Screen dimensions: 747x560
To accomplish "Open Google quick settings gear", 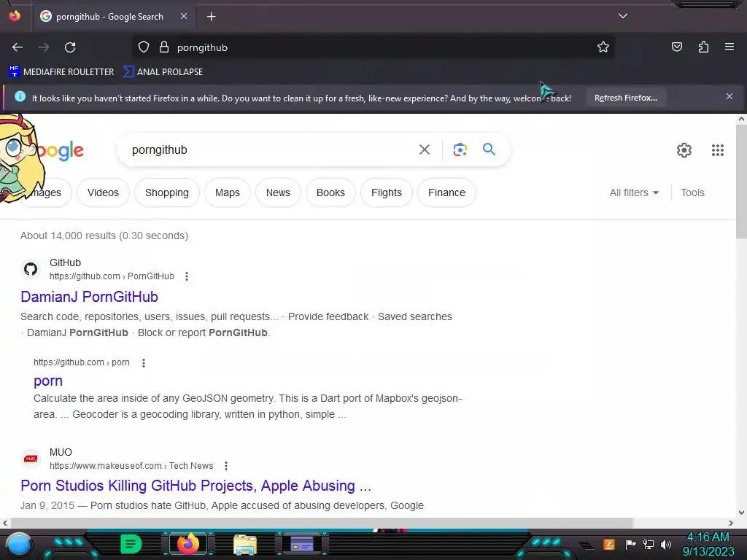I will [x=684, y=150].
